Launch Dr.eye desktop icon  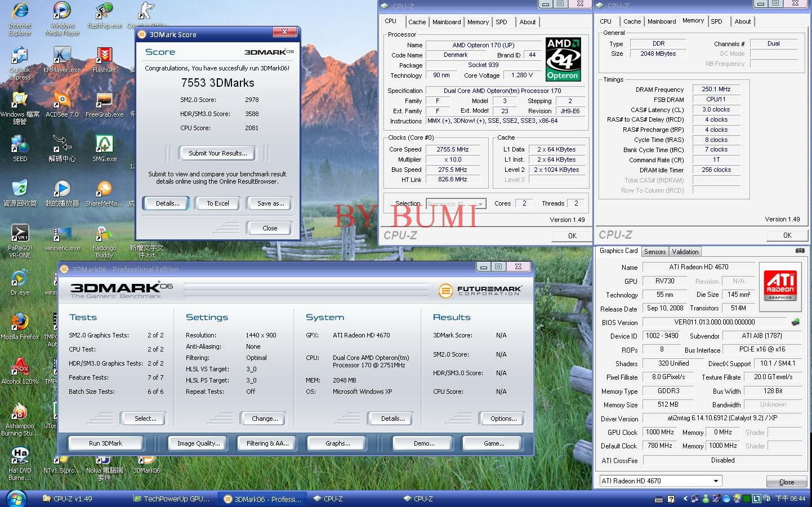[x=20, y=282]
